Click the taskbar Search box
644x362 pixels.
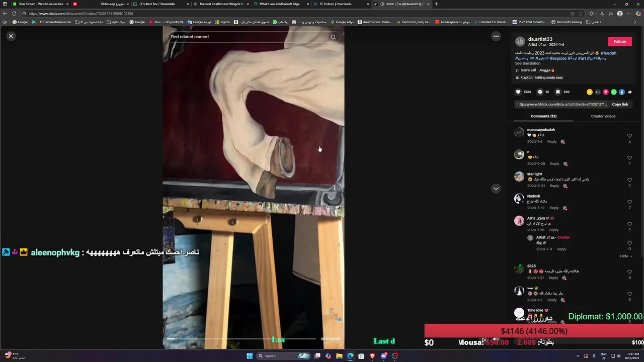[284, 356]
